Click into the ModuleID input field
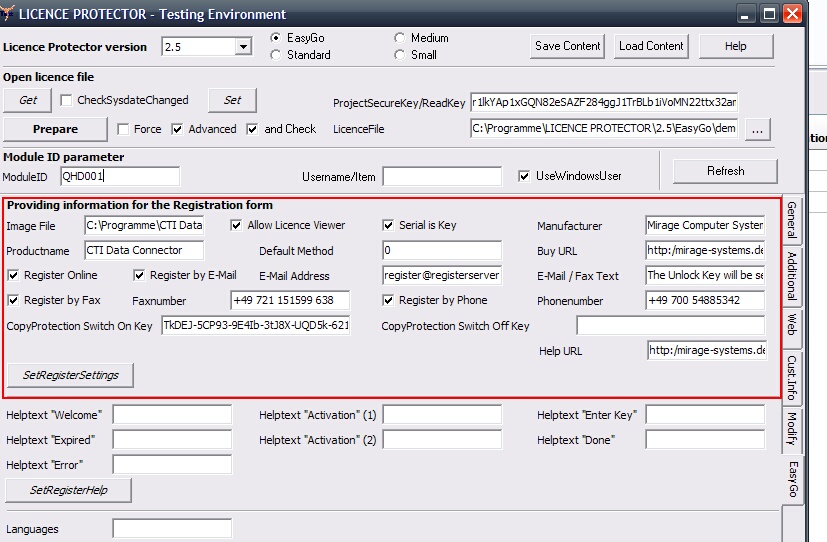Screen dimensions: 827x542 click(x=119, y=176)
